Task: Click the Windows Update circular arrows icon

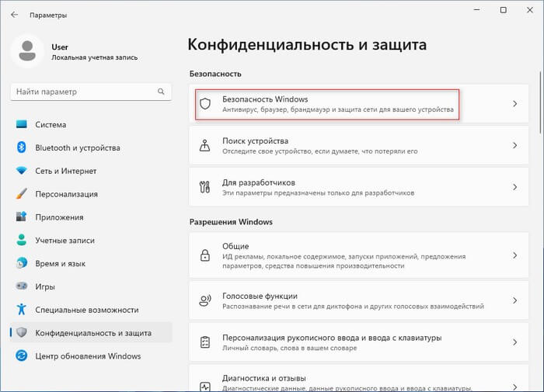Action: [x=22, y=356]
